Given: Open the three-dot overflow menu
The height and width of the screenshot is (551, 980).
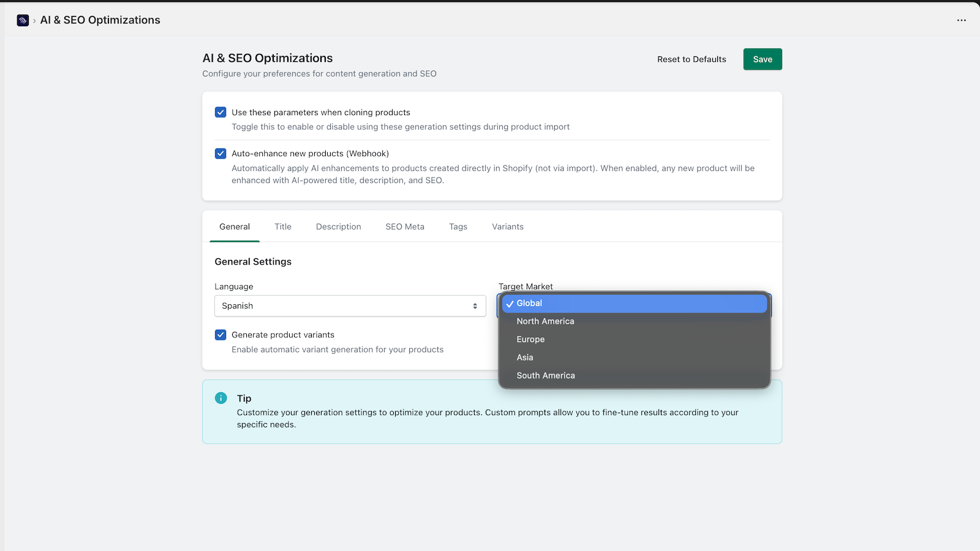Looking at the screenshot, I should click(x=961, y=20).
